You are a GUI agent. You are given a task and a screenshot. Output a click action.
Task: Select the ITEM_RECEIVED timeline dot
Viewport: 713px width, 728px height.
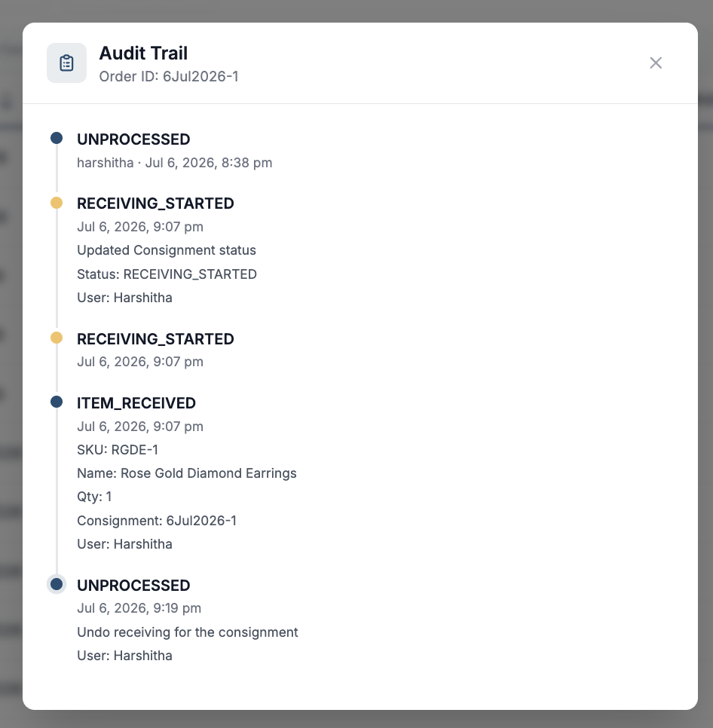click(x=57, y=402)
